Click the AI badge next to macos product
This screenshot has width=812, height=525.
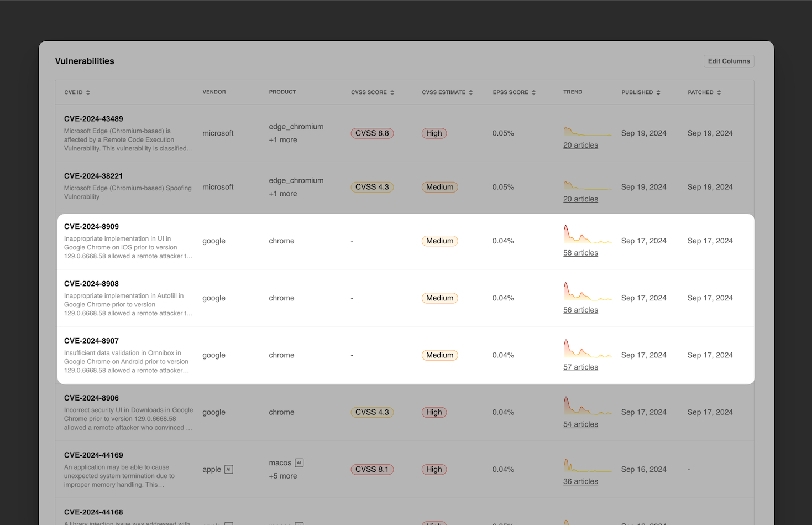[x=299, y=462]
